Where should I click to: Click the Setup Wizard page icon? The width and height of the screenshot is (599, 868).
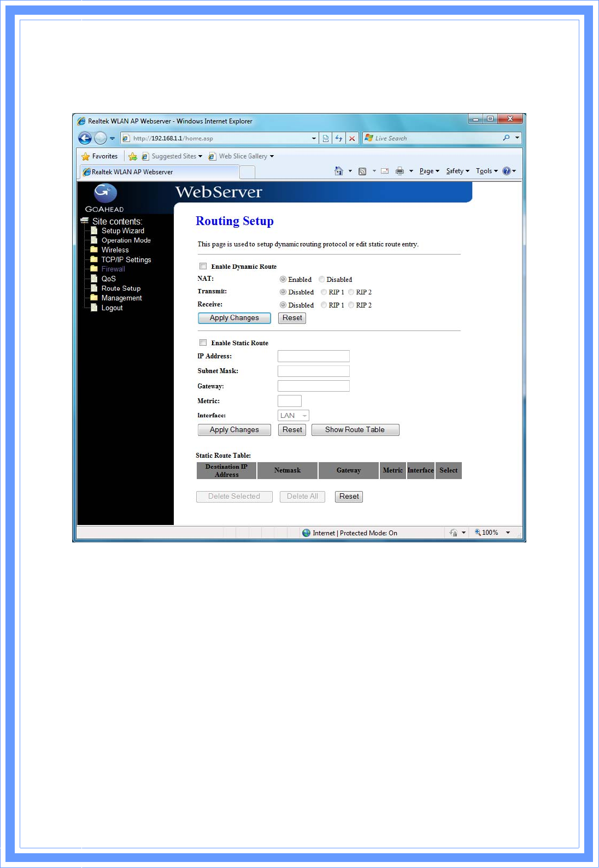[x=94, y=231]
